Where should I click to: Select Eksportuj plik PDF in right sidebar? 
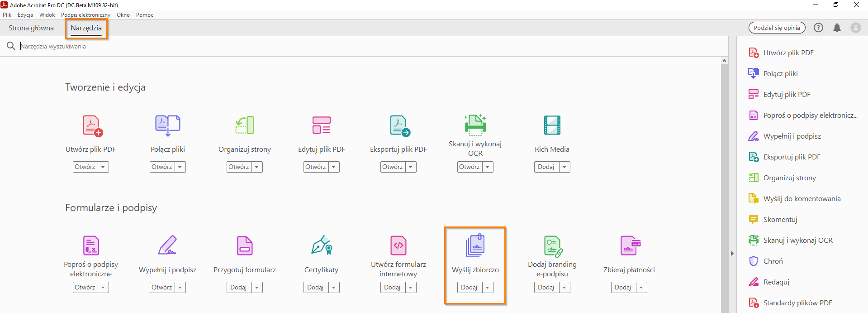(784, 157)
